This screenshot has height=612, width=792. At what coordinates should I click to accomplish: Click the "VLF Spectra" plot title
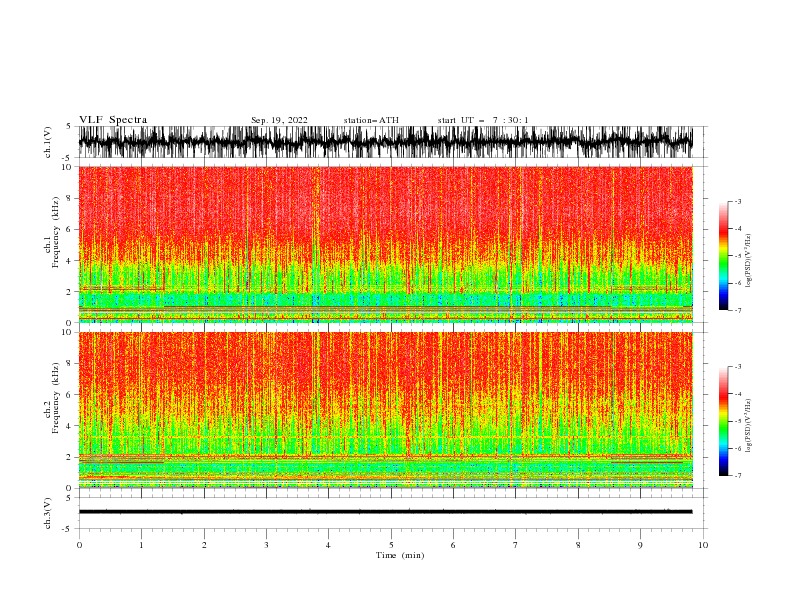click(x=113, y=120)
